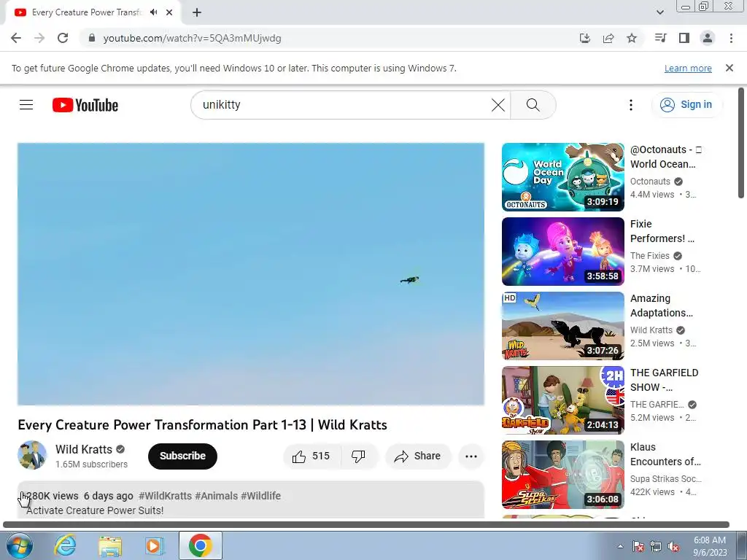The height and width of the screenshot is (560, 747).
Task: Open File Explorer from taskbar
Action: click(x=110, y=545)
